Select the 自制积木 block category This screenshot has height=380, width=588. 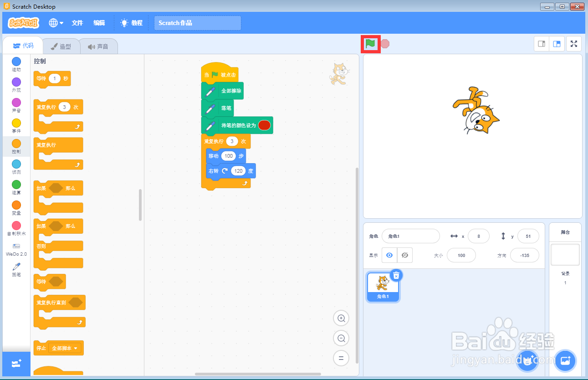click(x=16, y=228)
